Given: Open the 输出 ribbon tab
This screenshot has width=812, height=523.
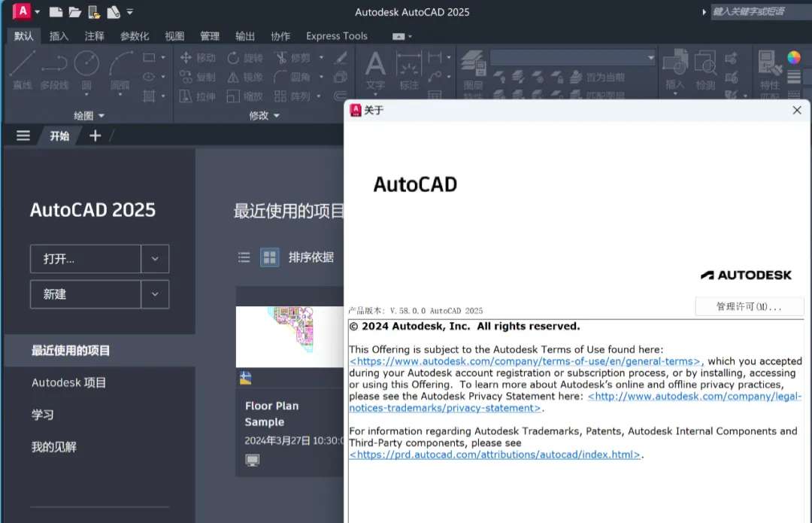Looking at the screenshot, I should click(245, 36).
